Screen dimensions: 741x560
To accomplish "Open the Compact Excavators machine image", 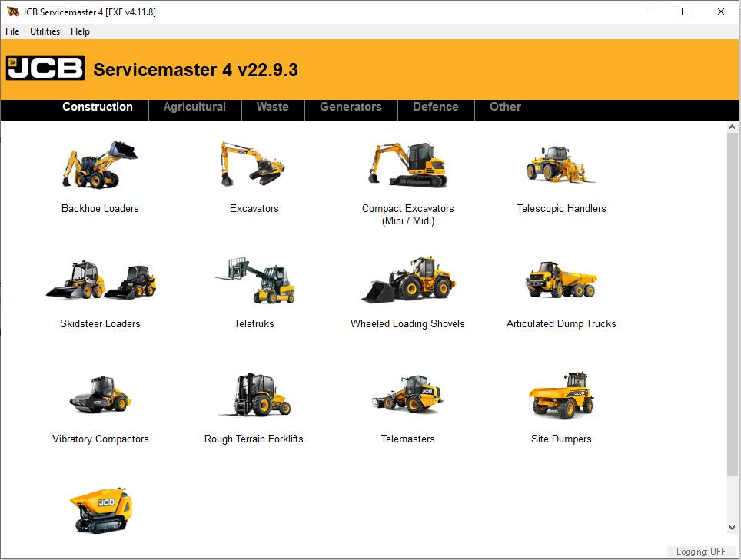I will [407, 165].
